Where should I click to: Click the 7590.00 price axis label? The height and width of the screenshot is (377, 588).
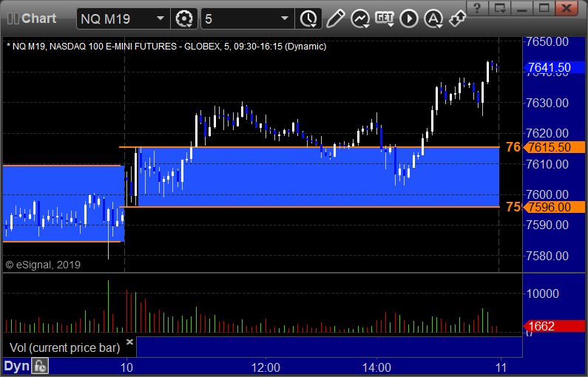coord(547,225)
